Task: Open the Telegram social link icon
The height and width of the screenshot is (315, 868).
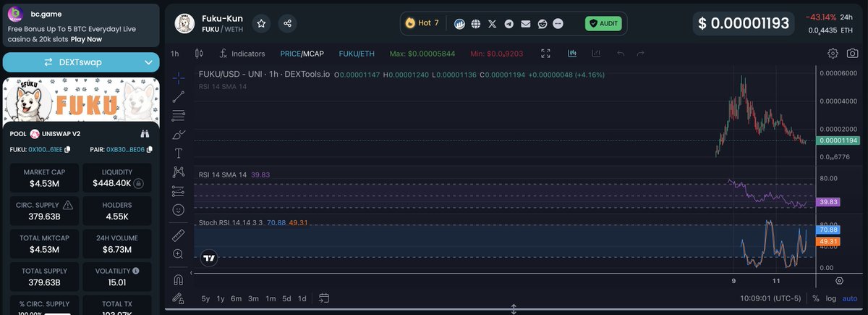Action: coord(509,23)
